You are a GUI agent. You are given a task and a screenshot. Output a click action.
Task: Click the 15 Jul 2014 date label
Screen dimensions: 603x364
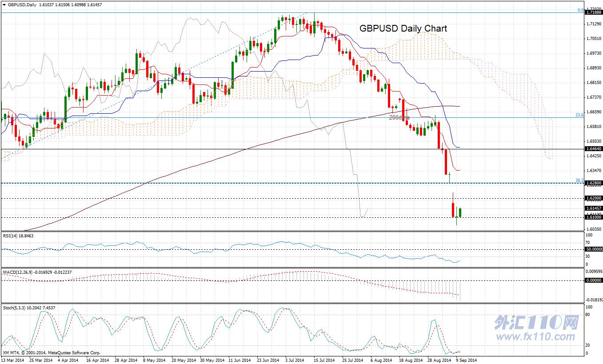pos(324,360)
